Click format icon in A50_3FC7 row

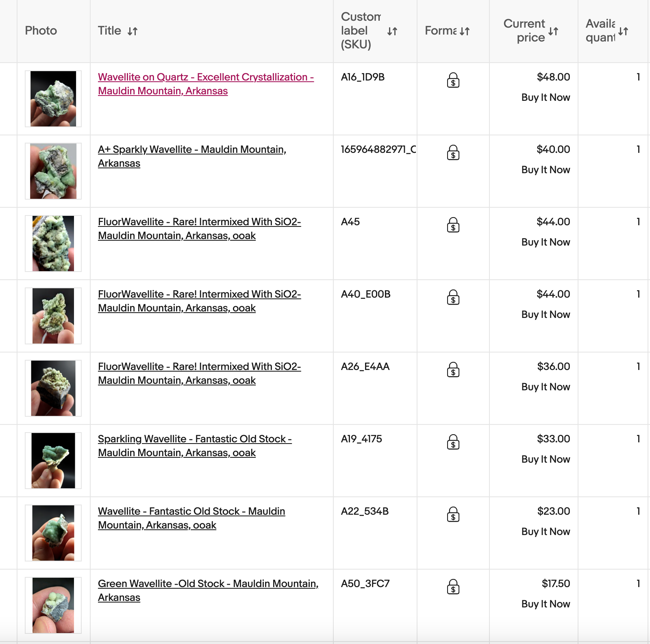[453, 587]
